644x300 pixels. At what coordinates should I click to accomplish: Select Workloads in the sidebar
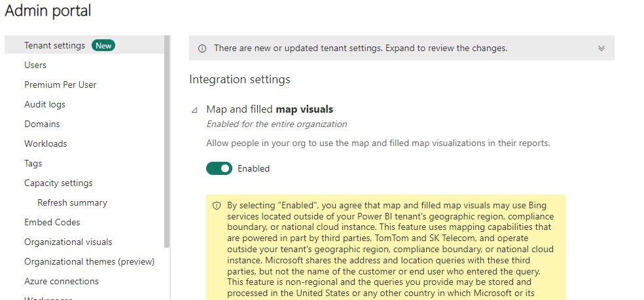click(46, 143)
